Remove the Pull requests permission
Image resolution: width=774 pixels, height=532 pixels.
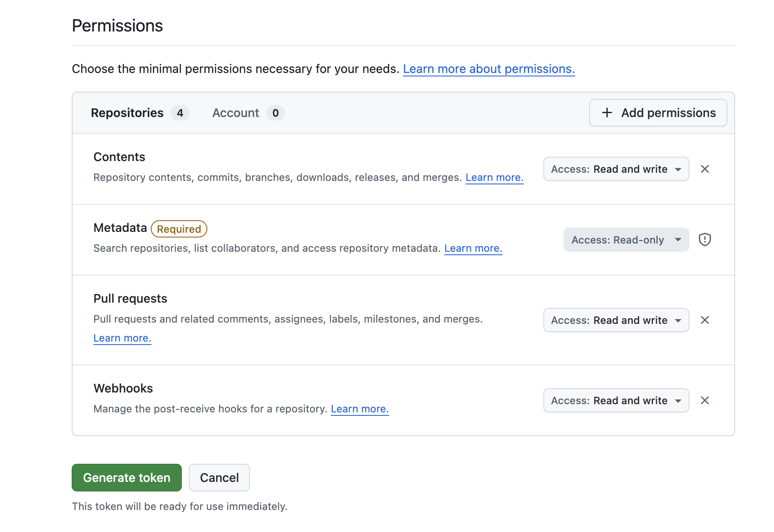704,320
